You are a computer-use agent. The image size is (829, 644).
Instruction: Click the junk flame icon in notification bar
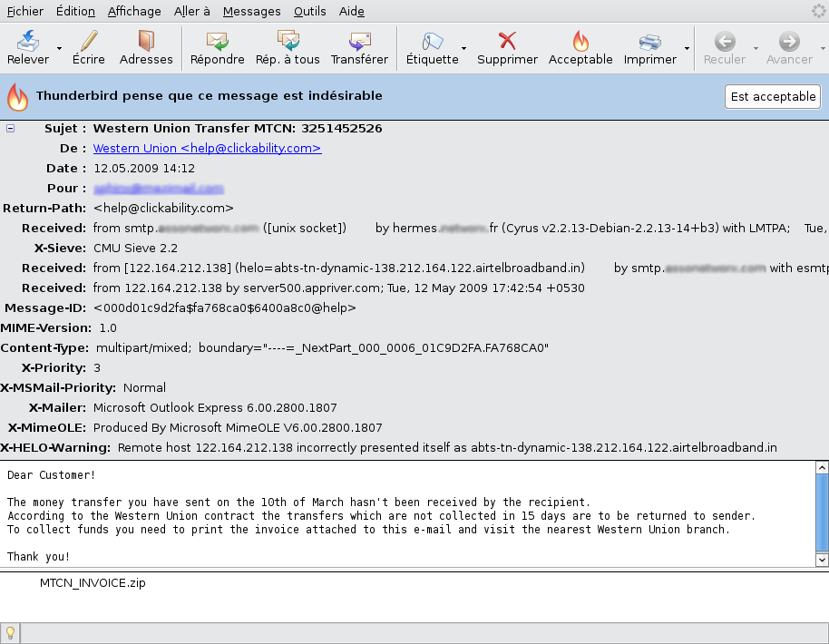17,97
